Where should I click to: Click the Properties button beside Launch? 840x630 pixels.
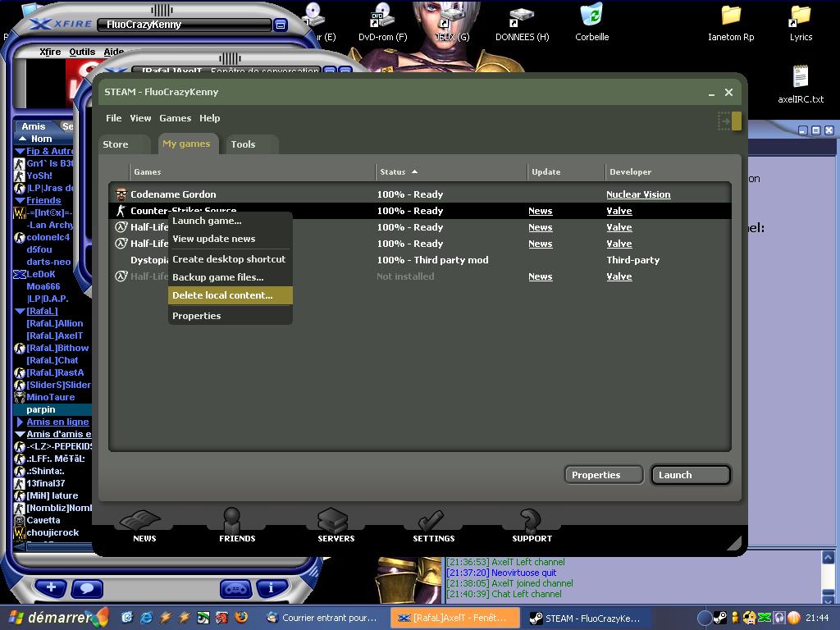point(604,475)
